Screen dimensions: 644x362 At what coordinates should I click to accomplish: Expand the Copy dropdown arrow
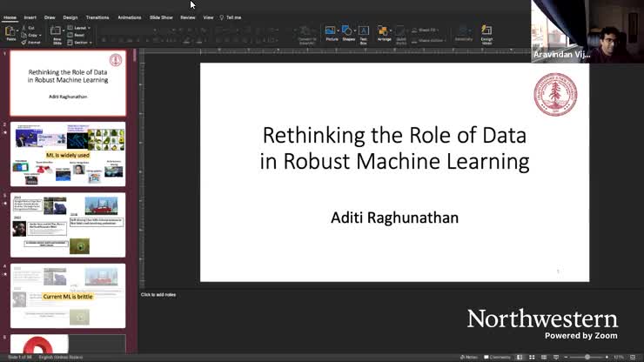point(40,36)
